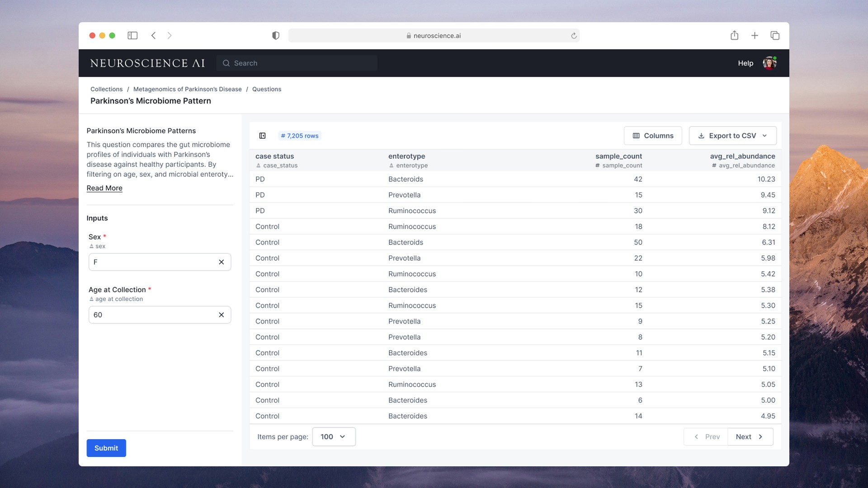Collapse the side panel using the table toggle icon

[262, 136]
